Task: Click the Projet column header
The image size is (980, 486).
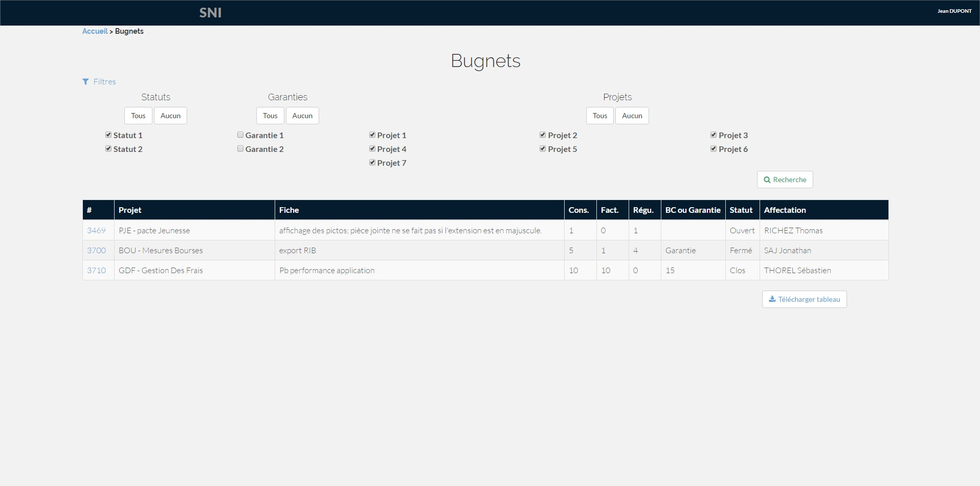Action: 130,210
